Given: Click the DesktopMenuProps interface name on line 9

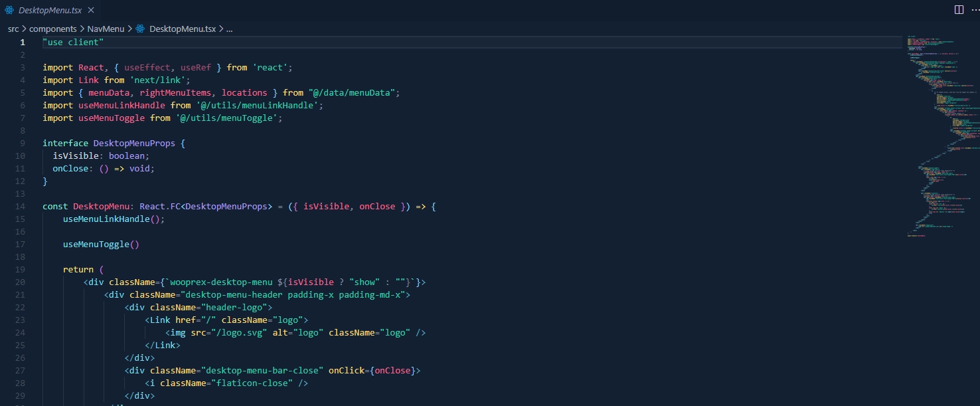Looking at the screenshot, I should coord(134,144).
